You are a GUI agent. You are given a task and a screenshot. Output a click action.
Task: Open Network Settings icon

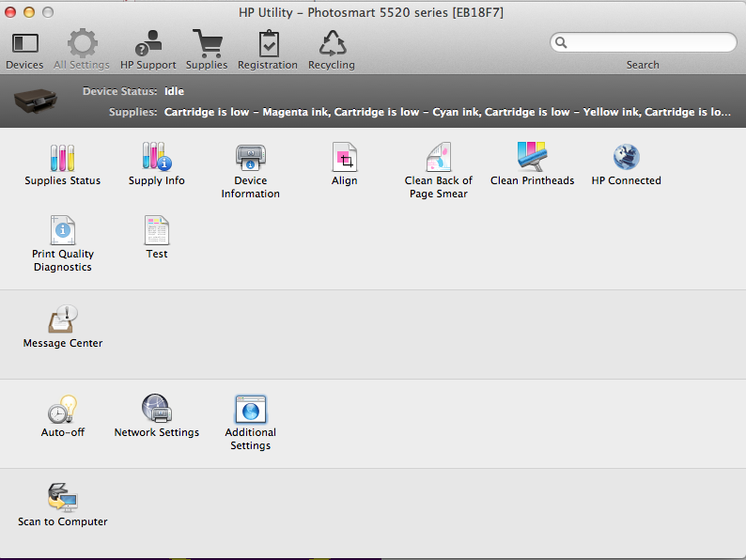tap(157, 409)
